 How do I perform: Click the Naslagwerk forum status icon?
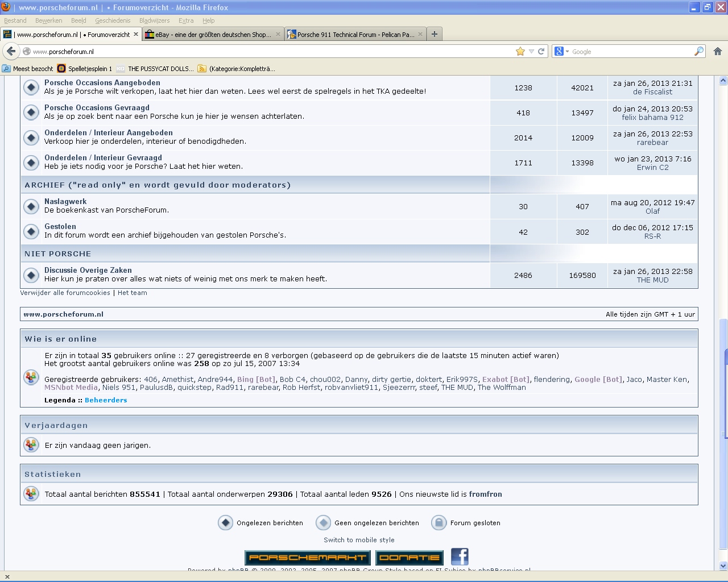[31, 206]
